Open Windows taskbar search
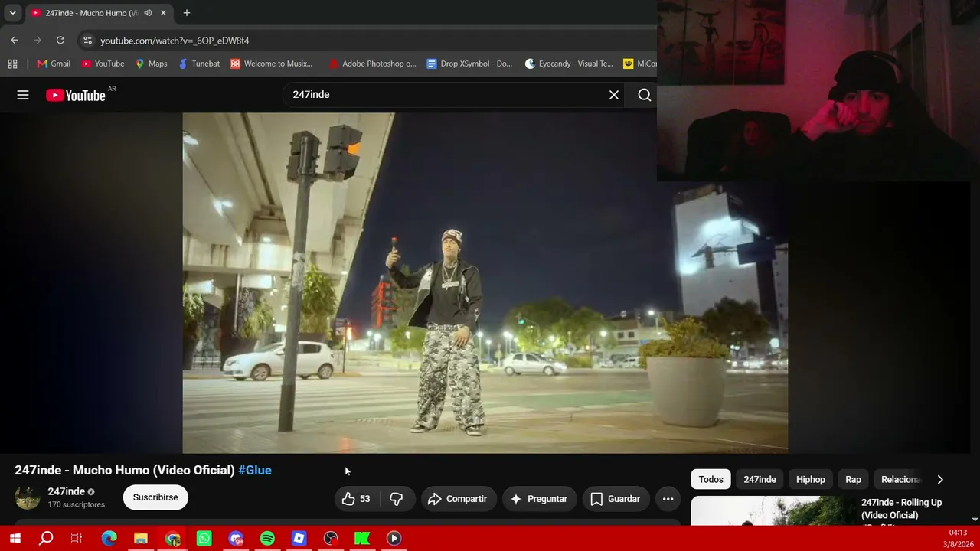This screenshot has width=980, height=551. click(46, 539)
